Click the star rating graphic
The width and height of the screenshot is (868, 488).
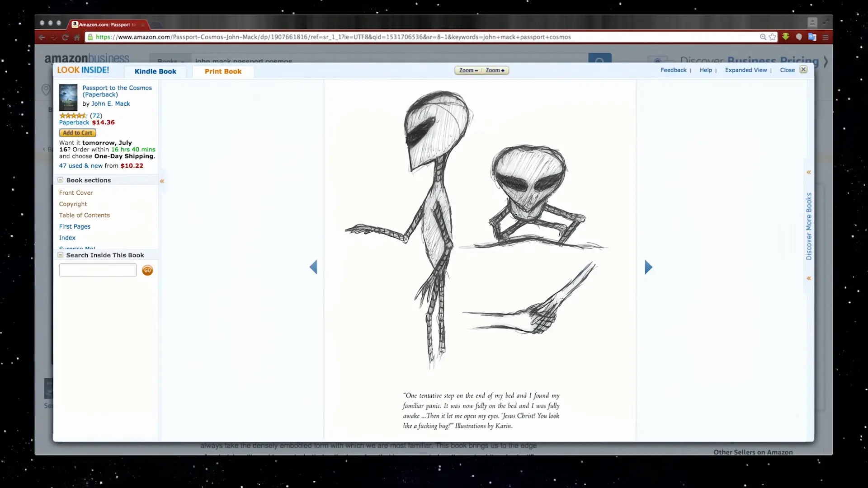(73, 116)
